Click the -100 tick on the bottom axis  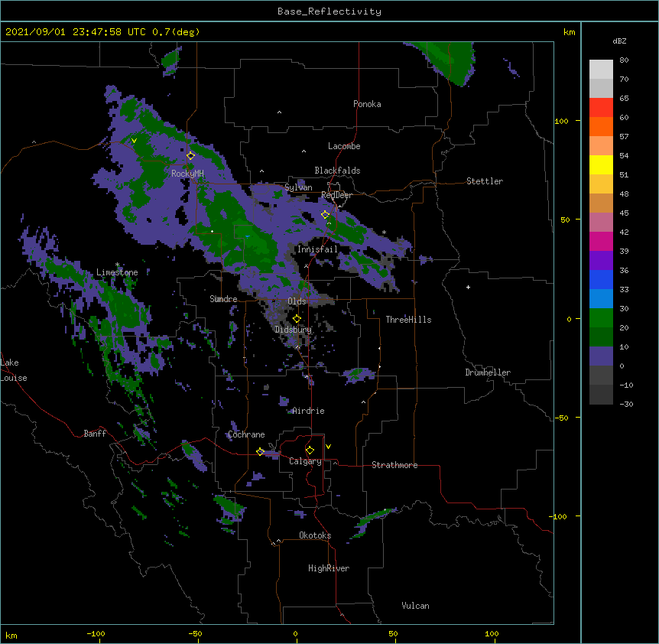click(x=96, y=633)
